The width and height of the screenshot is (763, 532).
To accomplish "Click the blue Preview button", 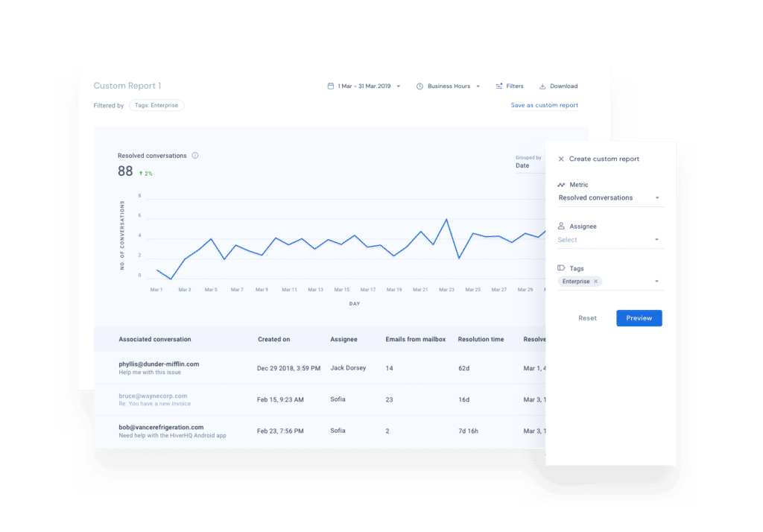I will 639,318.
